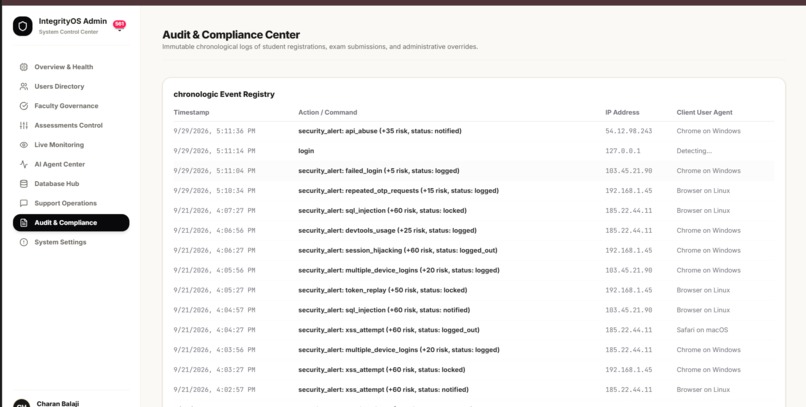Switch to AI Agent Center
Screen dimensions: 806x407
click(71, 164)
